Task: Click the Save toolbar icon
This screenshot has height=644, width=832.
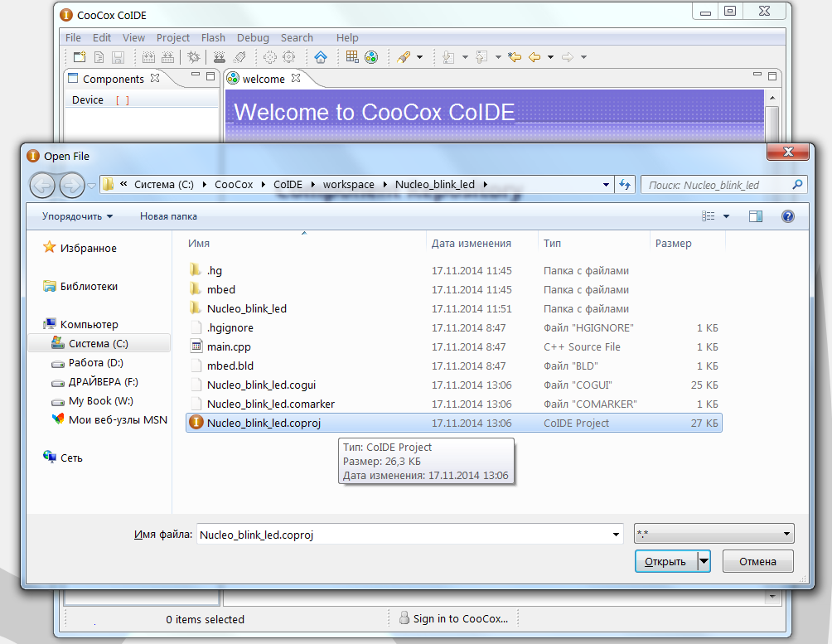Action: [119, 56]
